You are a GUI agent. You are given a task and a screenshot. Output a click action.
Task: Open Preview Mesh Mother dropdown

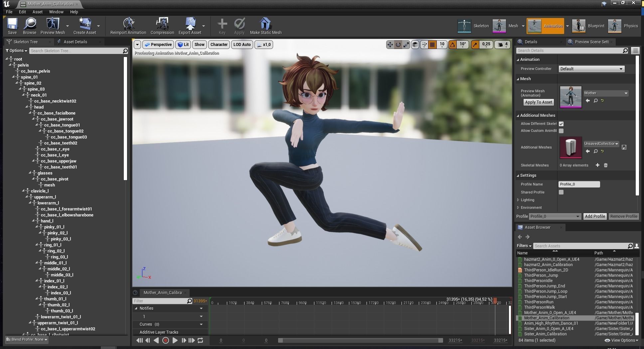606,93
